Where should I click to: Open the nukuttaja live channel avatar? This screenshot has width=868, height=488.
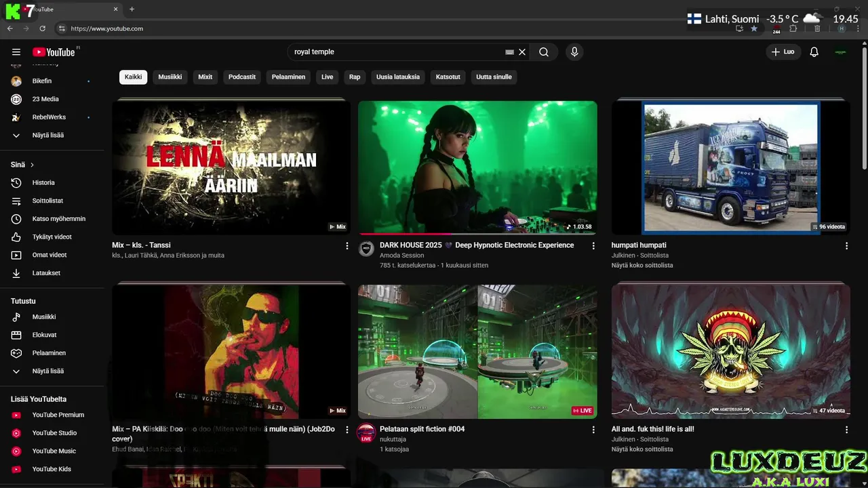tap(366, 432)
